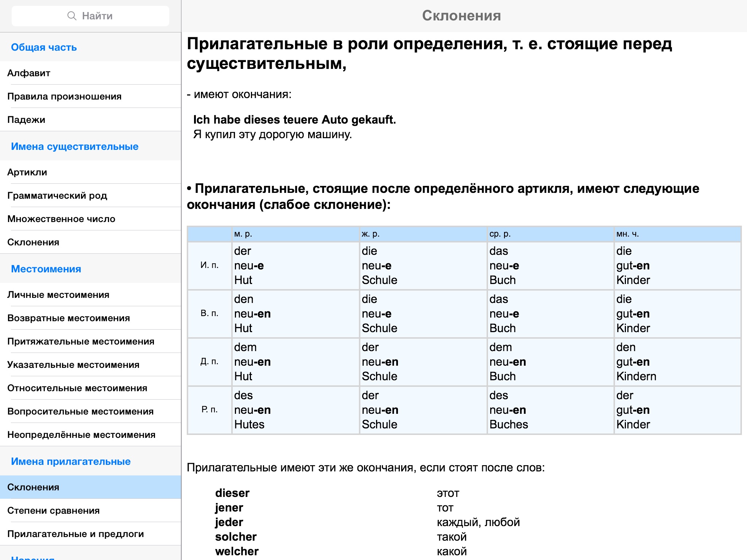
Task: Click the Д. п. row label
Action: tap(210, 362)
